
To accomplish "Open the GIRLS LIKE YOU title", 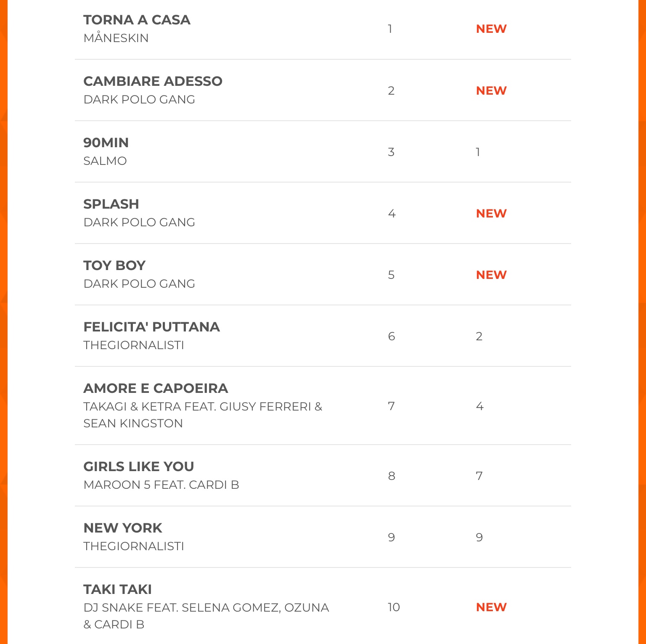I will click(139, 466).
